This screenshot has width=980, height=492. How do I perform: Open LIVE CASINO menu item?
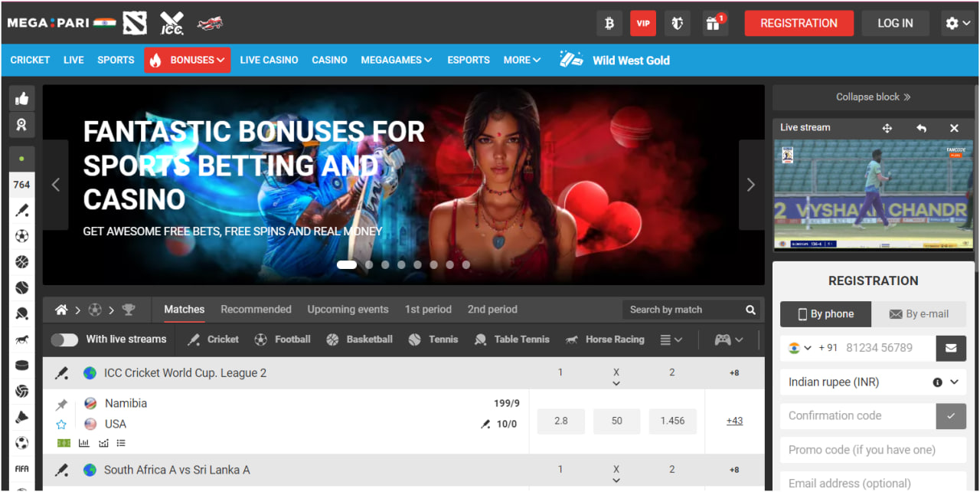pyautogui.click(x=269, y=60)
